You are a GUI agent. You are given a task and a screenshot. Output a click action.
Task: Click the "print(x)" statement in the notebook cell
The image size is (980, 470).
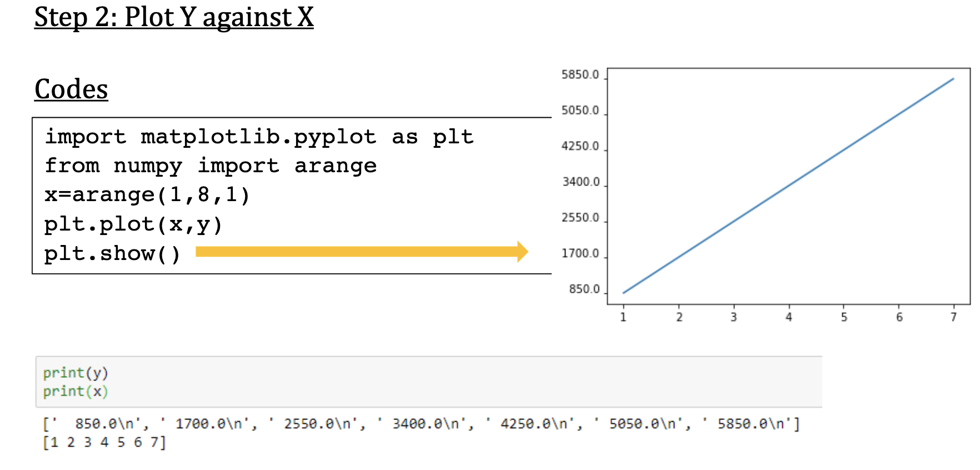(76, 392)
